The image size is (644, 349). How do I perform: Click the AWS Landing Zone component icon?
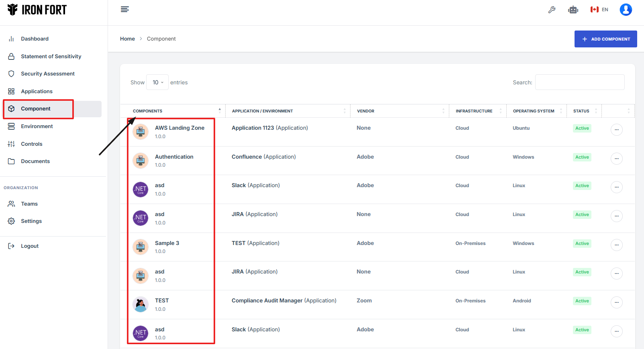141,132
